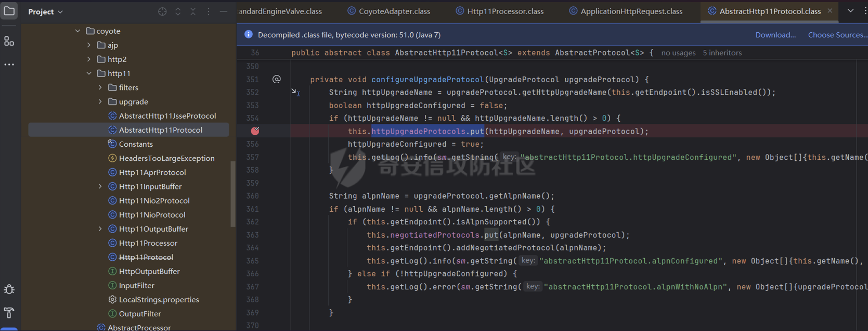The width and height of the screenshot is (868, 331).
Task: Collapse the coyote folder
Action: coord(77,31)
